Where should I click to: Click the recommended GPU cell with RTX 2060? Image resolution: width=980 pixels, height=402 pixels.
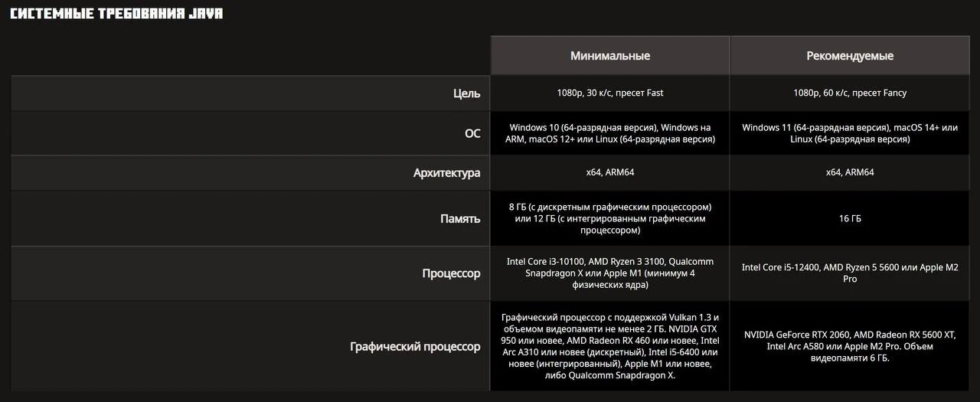tap(850, 346)
